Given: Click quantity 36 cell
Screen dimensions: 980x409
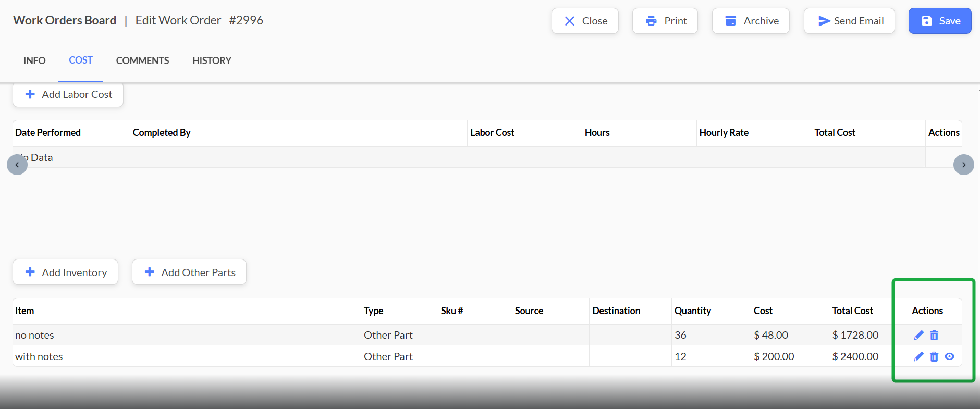Looking at the screenshot, I should tap(711, 335).
